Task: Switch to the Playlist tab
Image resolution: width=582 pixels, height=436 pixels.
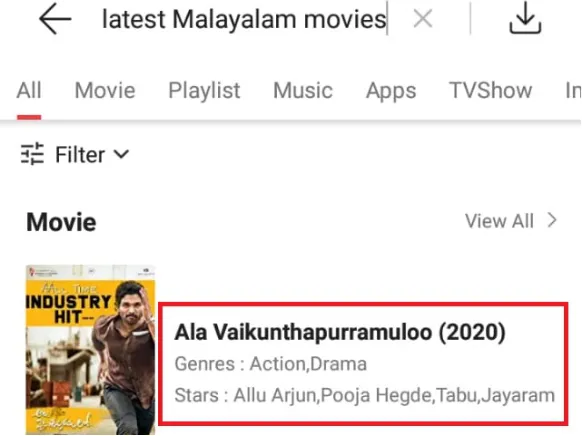Action: (x=204, y=91)
